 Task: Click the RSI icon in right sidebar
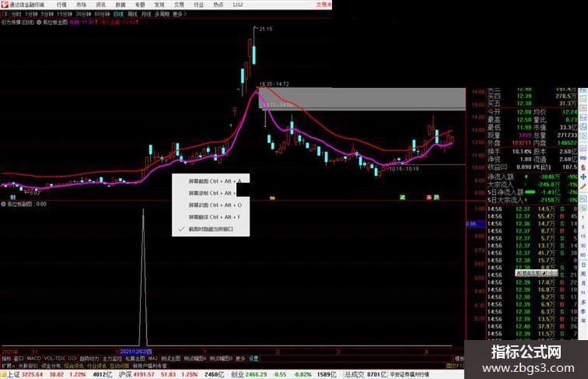[x=583, y=158]
